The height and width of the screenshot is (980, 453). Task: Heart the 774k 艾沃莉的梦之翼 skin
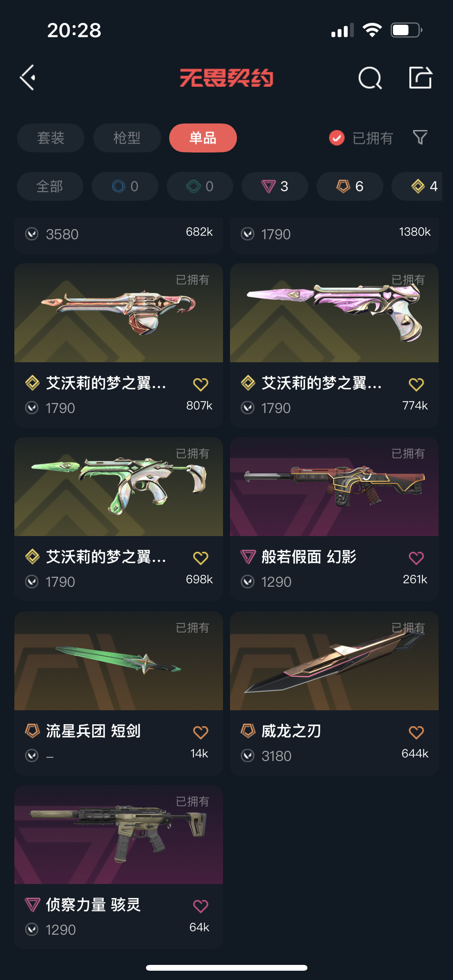(x=416, y=384)
